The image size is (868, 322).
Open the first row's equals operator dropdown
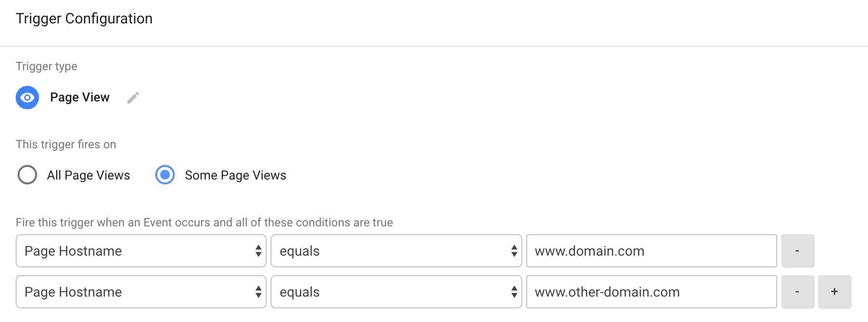(x=396, y=251)
